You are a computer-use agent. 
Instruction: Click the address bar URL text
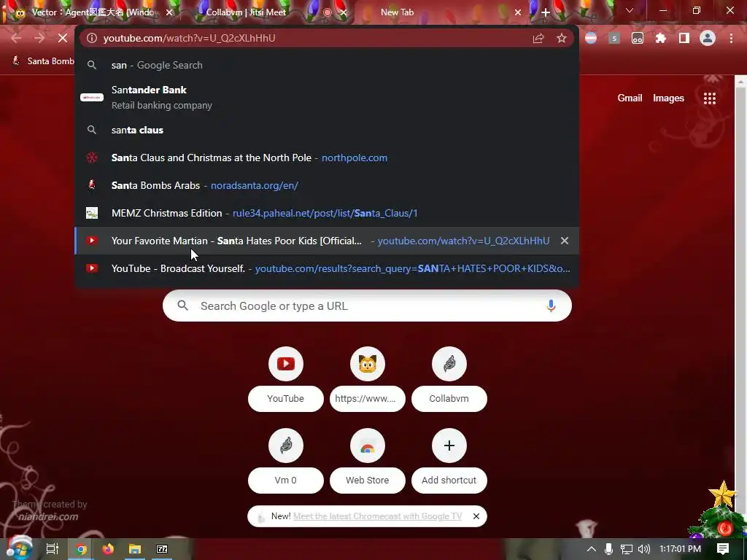(x=189, y=38)
